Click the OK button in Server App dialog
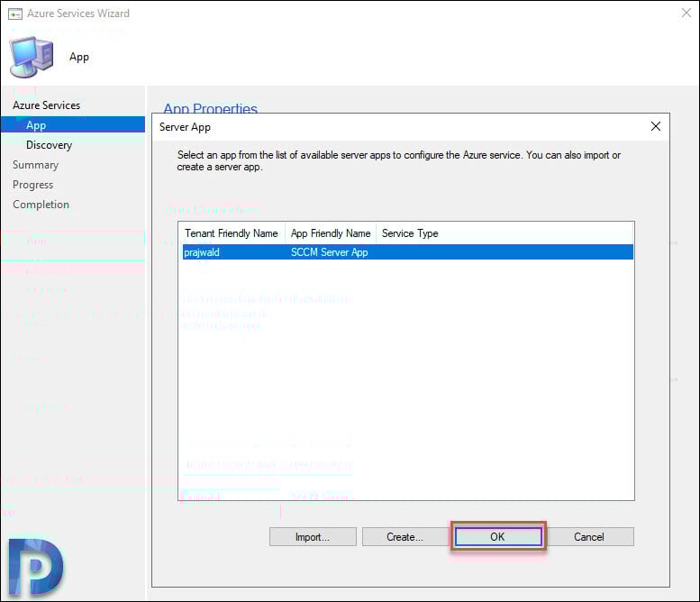 click(498, 536)
